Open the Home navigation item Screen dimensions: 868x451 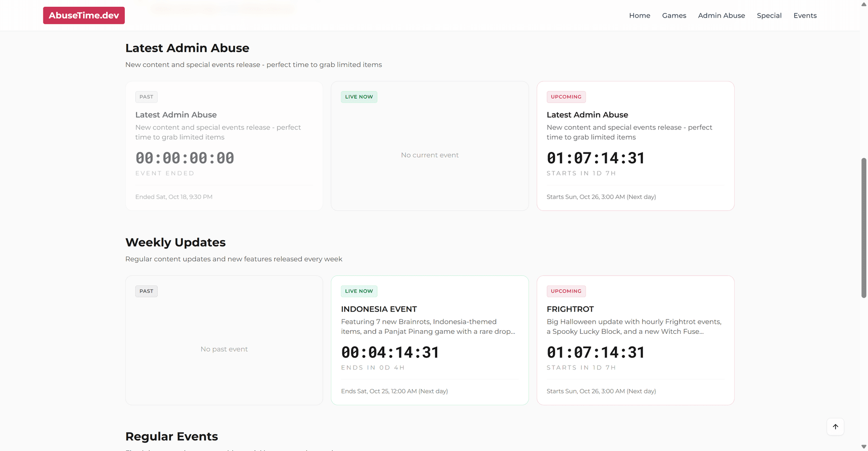639,15
